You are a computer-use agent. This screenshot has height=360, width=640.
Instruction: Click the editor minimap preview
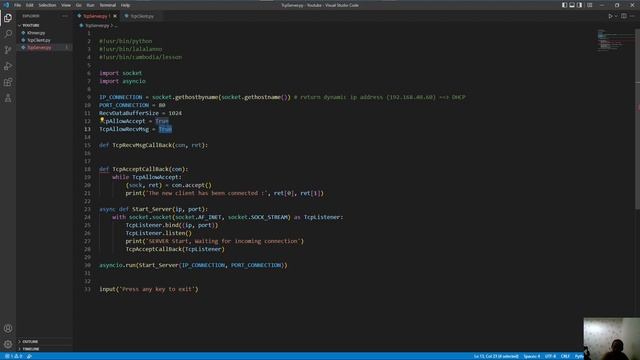pyautogui.click(x=611, y=40)
